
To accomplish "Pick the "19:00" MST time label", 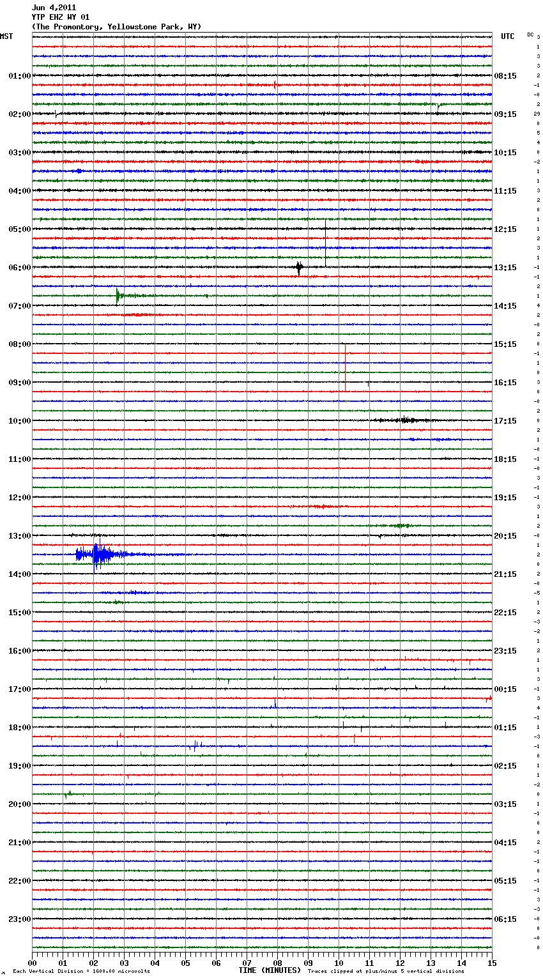I will (x=20, y=766).
